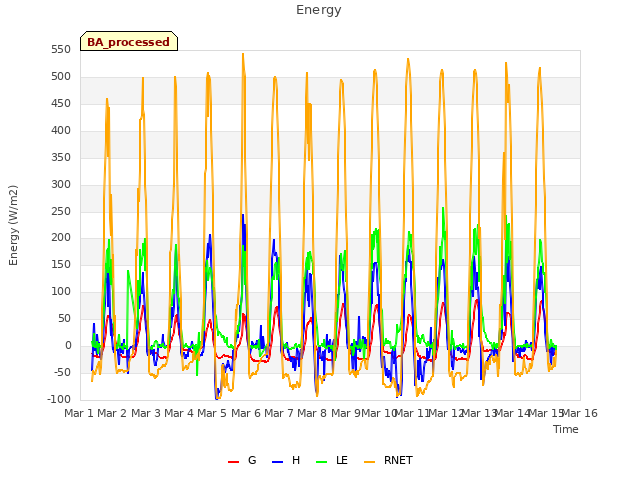The height and width of the screenshot is (480, 640).
Task: Select the RNET legend label
Action: (x=398, y=460)
